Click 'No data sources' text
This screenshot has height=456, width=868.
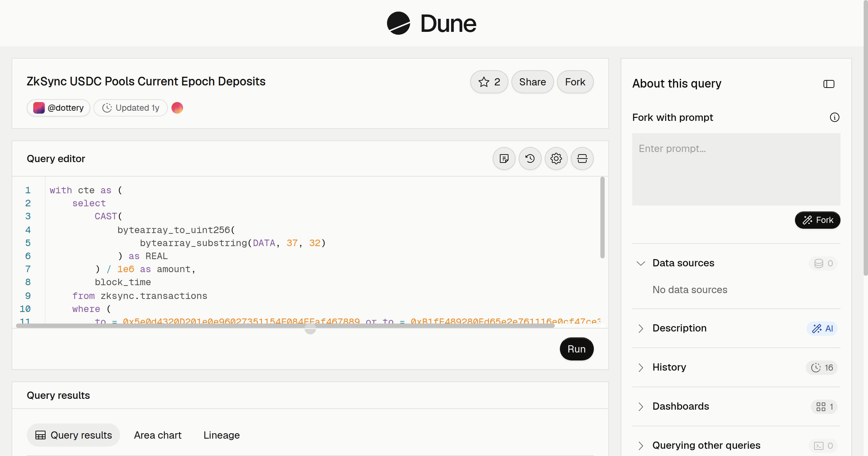tap(690, 290)
